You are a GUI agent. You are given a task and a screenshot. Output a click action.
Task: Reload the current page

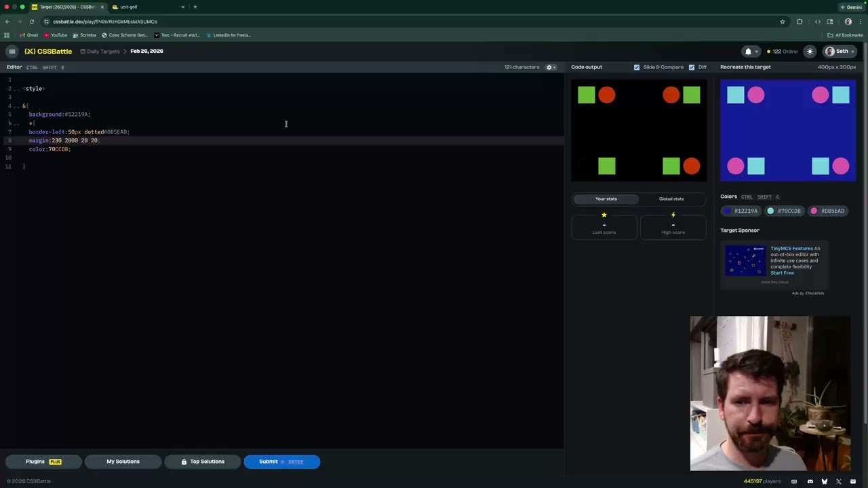pos(31,22)
